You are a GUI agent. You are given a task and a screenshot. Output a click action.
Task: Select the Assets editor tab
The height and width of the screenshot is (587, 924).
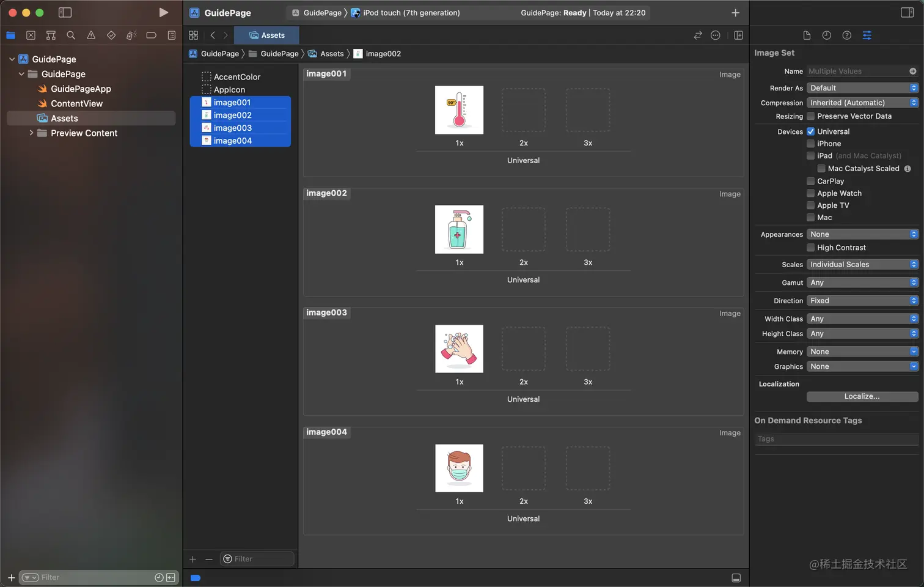pyautogui.click(x=267, y=35)
